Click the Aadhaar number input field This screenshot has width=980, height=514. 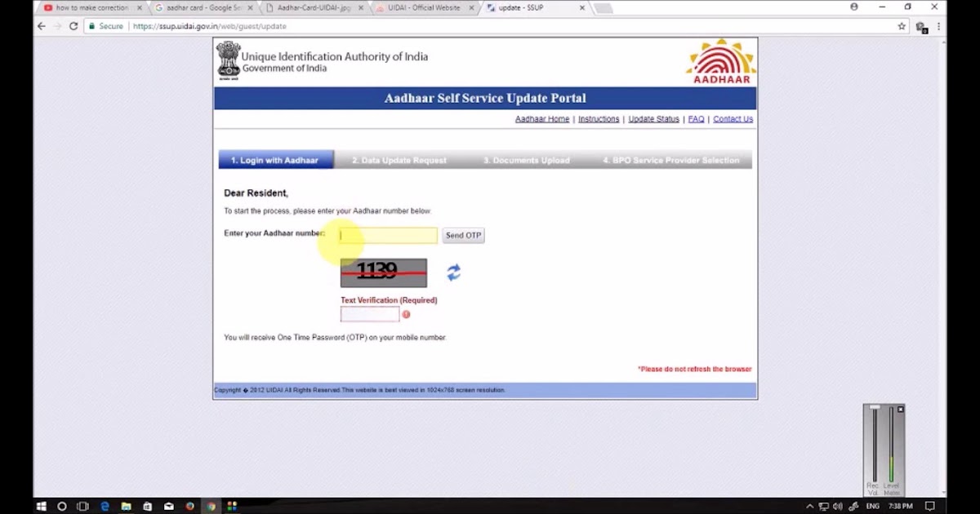[x=389, y=235]
